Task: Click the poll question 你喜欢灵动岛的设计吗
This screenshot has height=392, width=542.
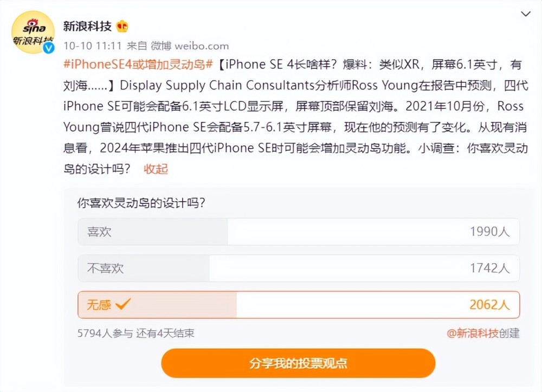Action: [x=141, y=203]
